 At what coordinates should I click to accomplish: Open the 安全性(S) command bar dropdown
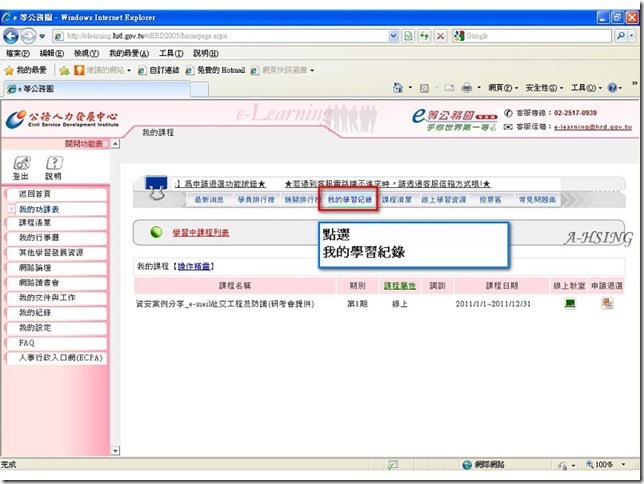click(544, 88)
